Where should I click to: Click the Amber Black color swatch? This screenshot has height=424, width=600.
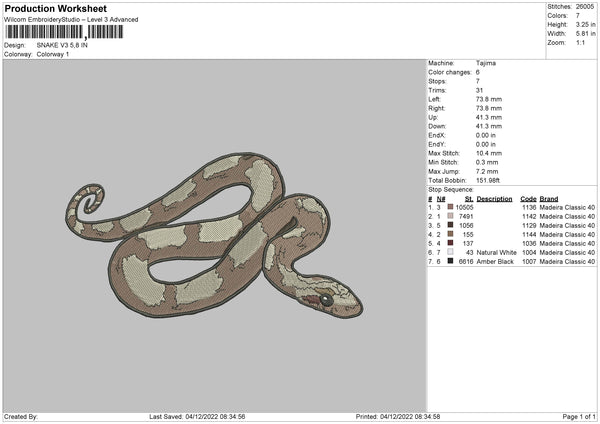pyautogui.click(x=451, y=261)
